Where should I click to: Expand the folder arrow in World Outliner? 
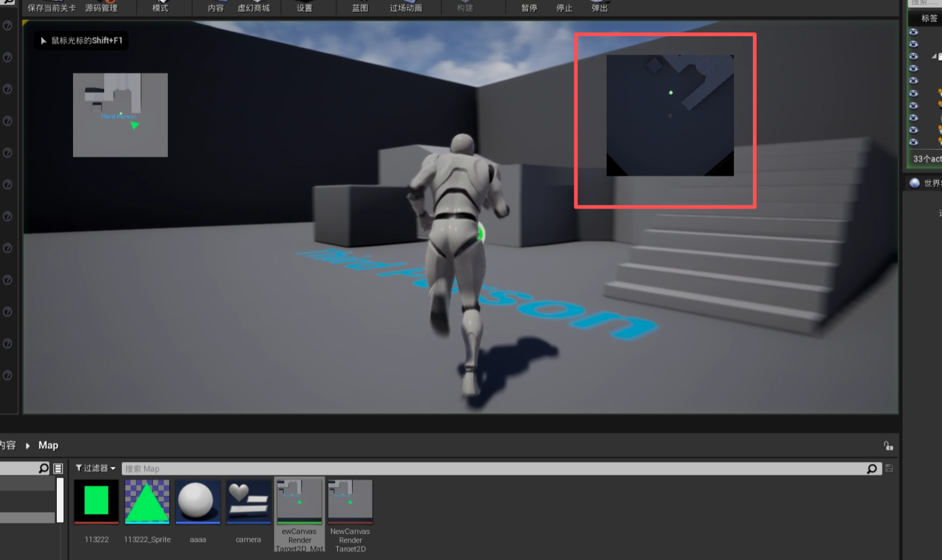point(933,56)
